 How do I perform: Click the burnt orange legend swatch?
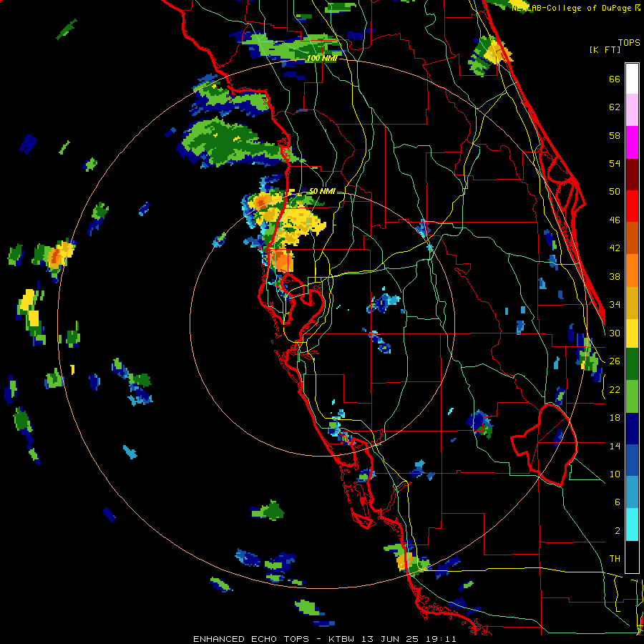tap(632, 238)
